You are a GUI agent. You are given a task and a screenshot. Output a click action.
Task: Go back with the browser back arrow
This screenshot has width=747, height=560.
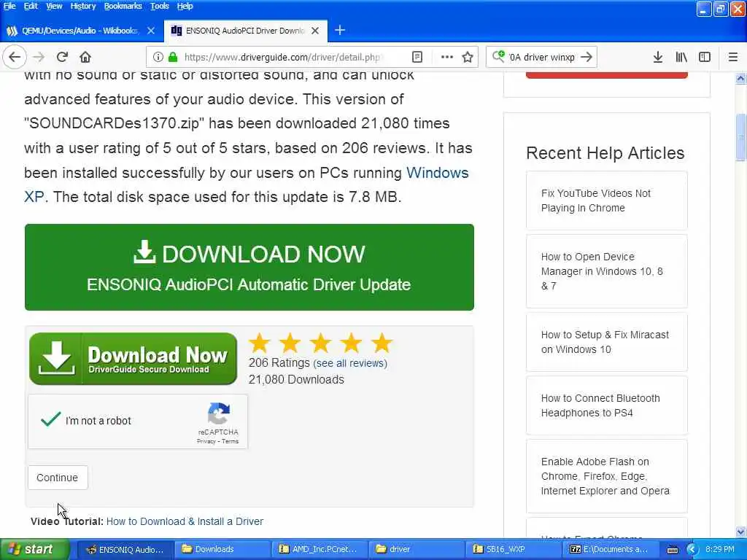point(15,57)
